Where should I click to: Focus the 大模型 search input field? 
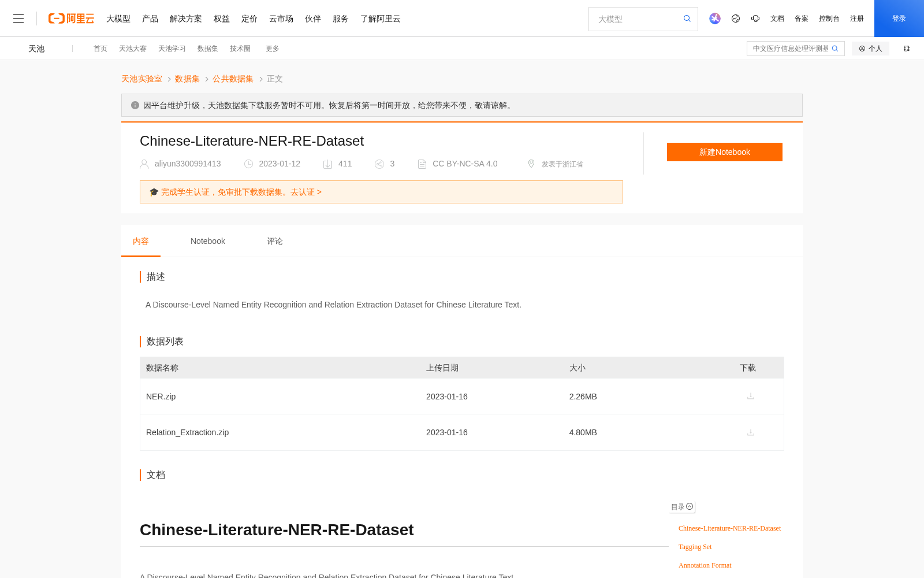pyautogui.click(x=635, y=19)
